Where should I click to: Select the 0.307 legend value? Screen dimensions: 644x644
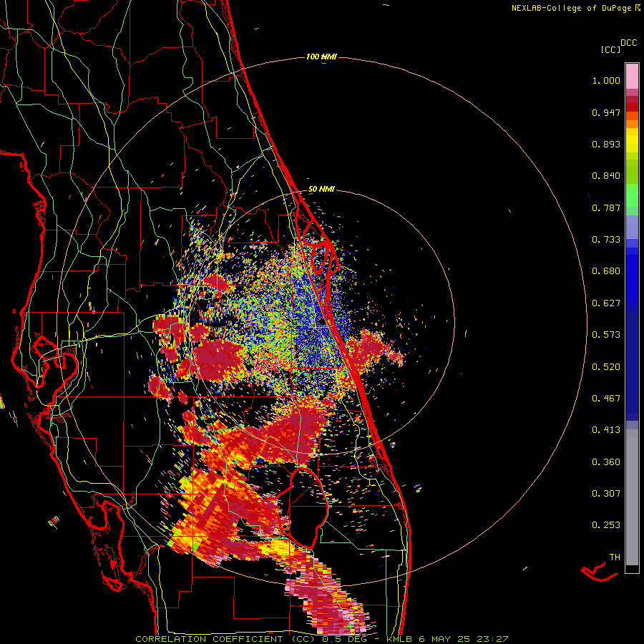pyautogui.click(x=606, y=494)
